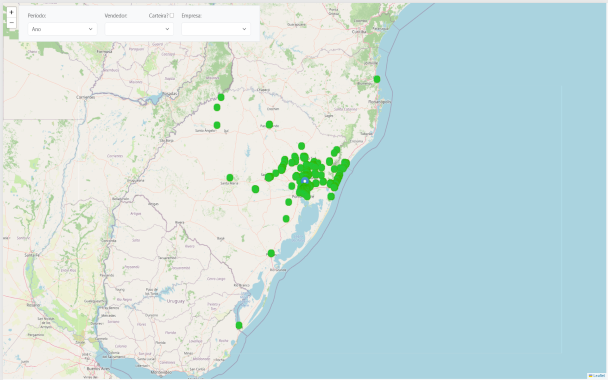Image resolution: width=608 pixels, height=380 pixels.
Task: Zoom in with the plus button
Action: (11, 12)
